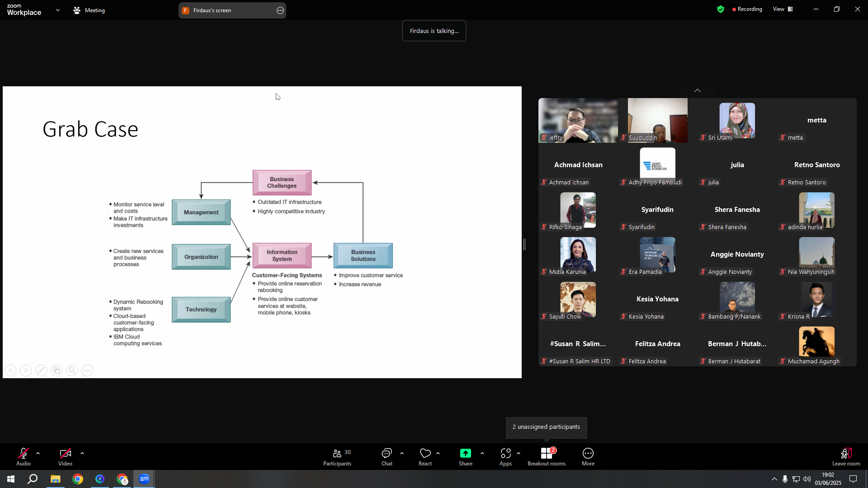
Task: Open network settings tray icon
Action: 796,479
